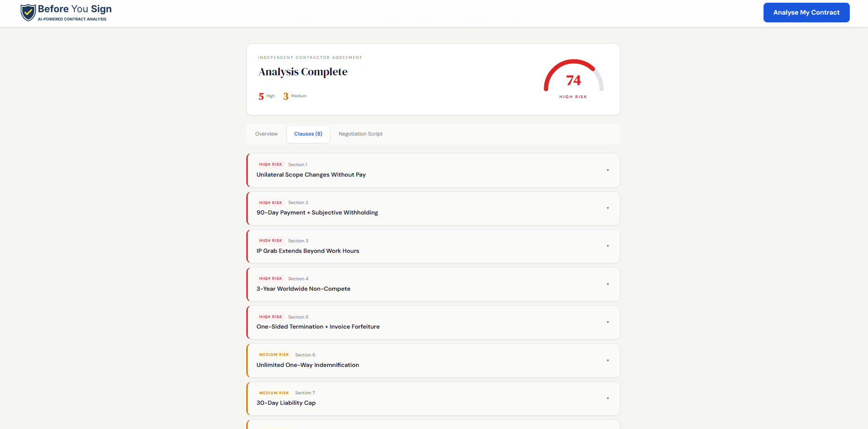Select the Analysis Complete heading
The height and width of the screenshot is (429, 868).
[x=302, y=72]
